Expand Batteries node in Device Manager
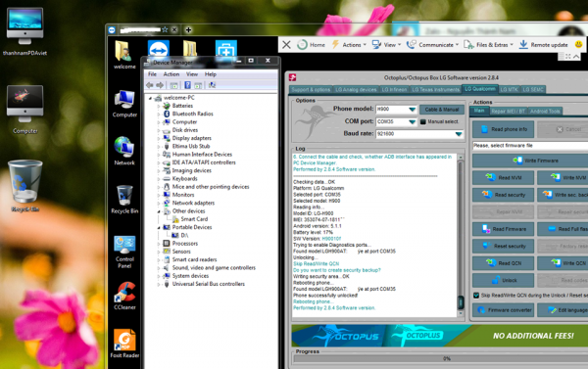This screenshot has height=369, width=588. point(159,106)
